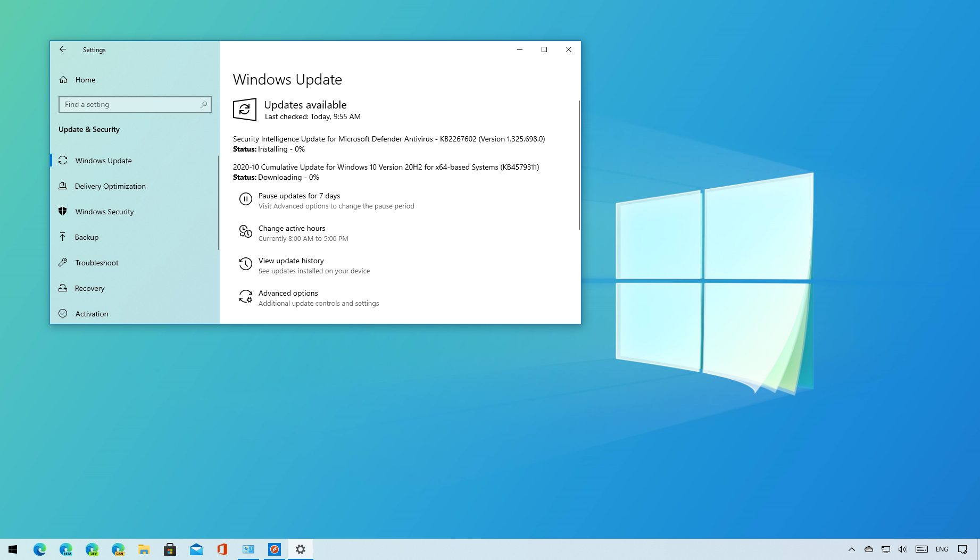Image resolution: width=980 pixels, height=560 pixels.
Task: Open the touch keyboard tray icon
Action: coord(921,549)
